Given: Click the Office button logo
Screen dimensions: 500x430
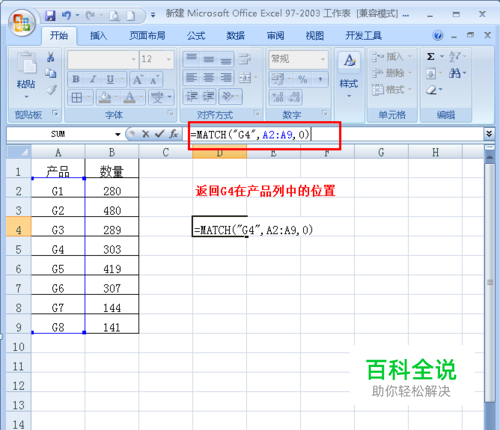Looking at the screenshot, I should [x=22, y=23].
